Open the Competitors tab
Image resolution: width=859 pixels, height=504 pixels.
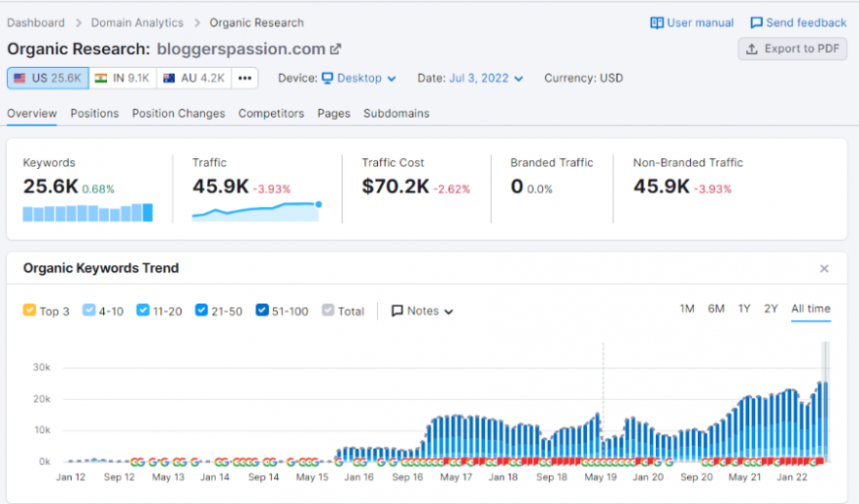(271, 114)
